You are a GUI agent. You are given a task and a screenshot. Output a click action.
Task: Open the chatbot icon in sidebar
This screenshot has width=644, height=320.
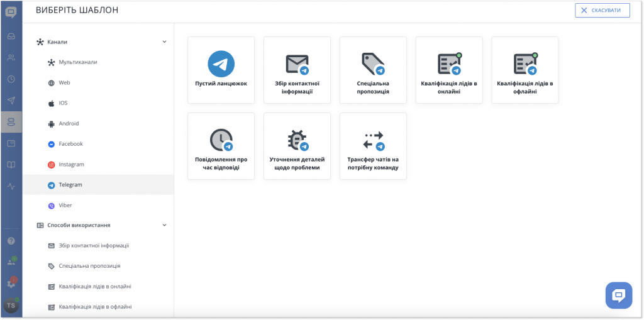[x=11, y=122]
